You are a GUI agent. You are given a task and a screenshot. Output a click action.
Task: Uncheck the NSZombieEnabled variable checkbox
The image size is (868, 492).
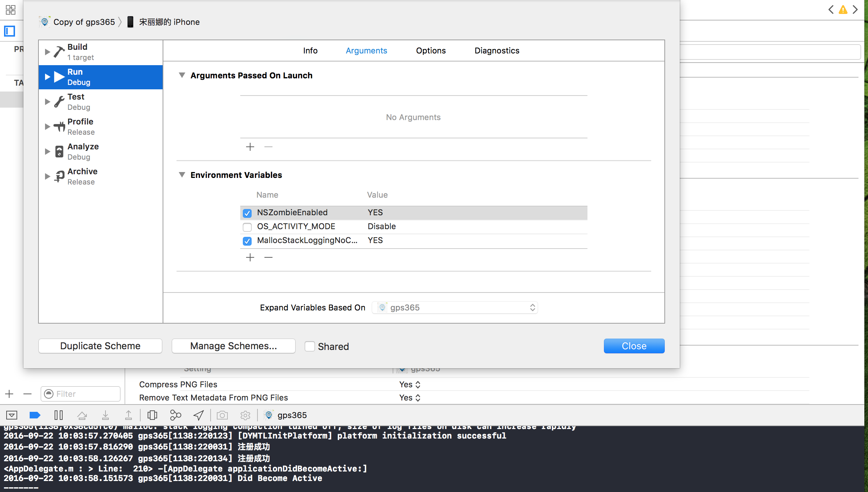click(247, 213)
